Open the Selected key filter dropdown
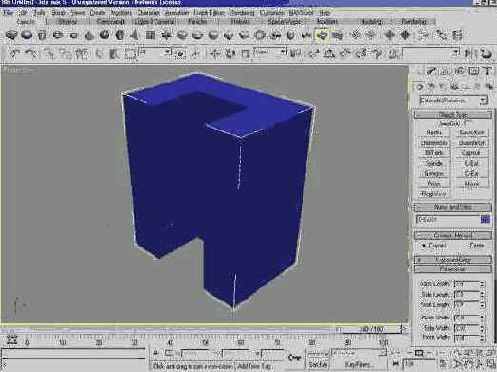The height and width of the screenshot is (372, 497). tap(359, 353)
